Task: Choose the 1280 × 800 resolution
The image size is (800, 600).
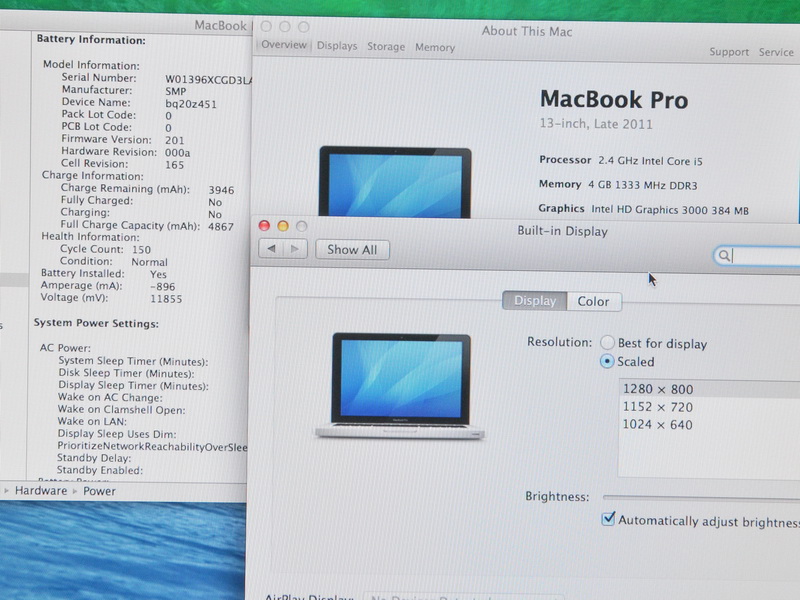Action: pyautogui.click(x=709, y=389)
